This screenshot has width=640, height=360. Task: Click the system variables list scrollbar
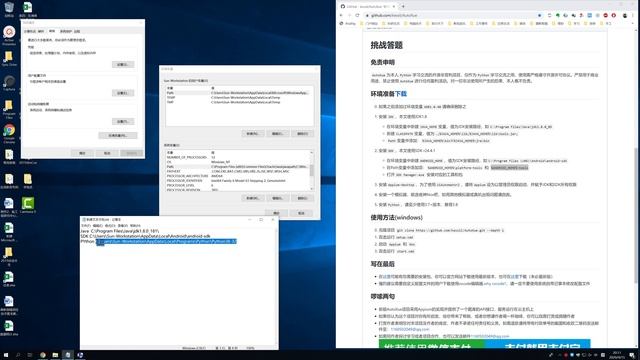[x=312, y=170]
